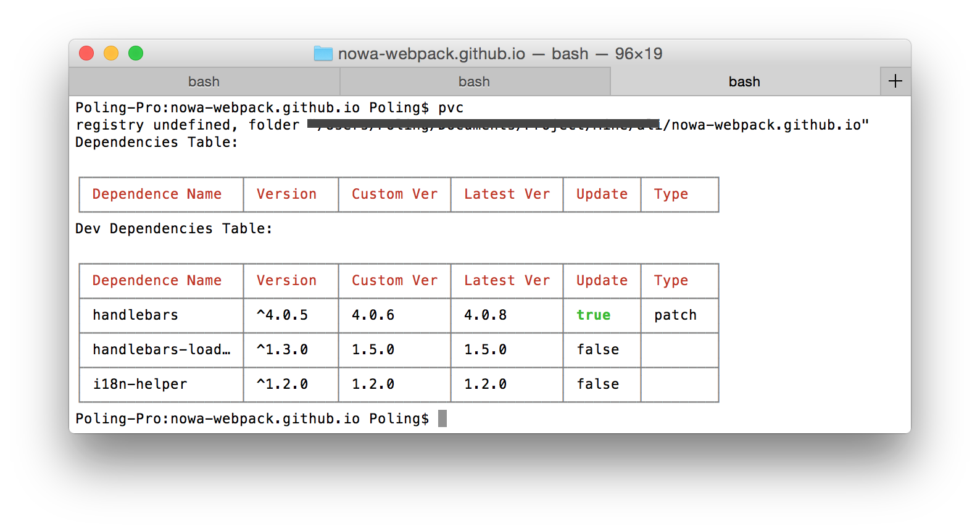
Task: Click the 'Dependencies Table:' heading
Action: point(157,143)
